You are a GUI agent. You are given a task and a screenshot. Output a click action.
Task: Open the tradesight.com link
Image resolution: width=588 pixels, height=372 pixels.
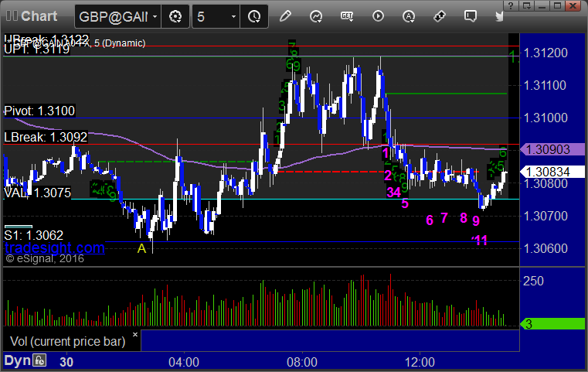(55, 247)
